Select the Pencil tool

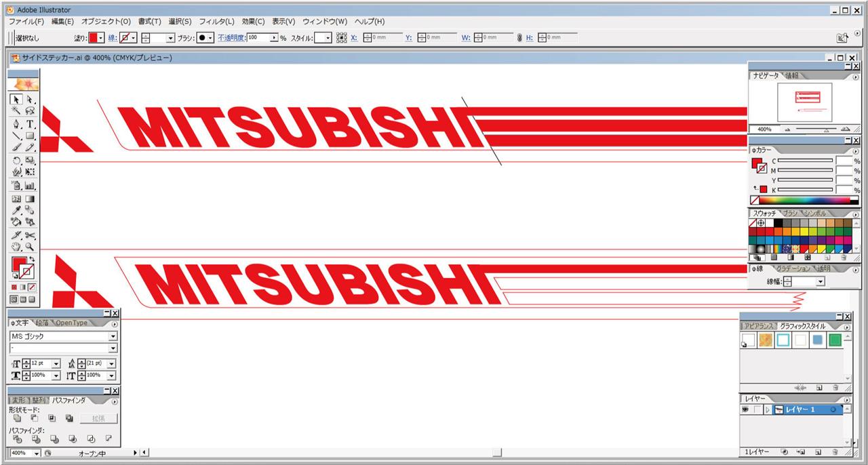(x=30, y=146)
